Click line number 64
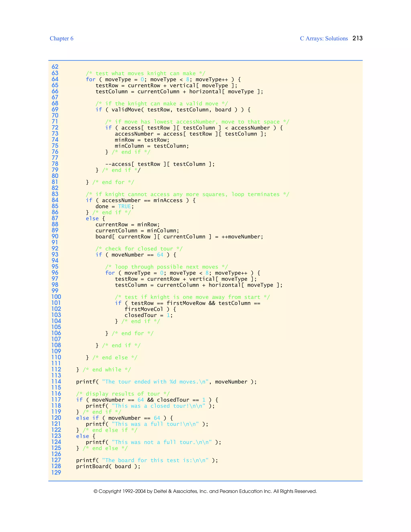The image size is (411, 532). [55, 79]
